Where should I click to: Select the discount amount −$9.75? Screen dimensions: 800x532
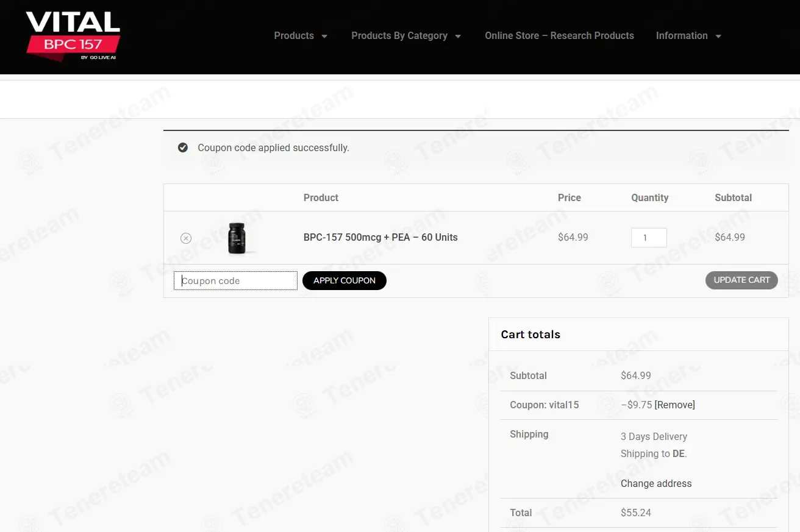tap(637, 405)
